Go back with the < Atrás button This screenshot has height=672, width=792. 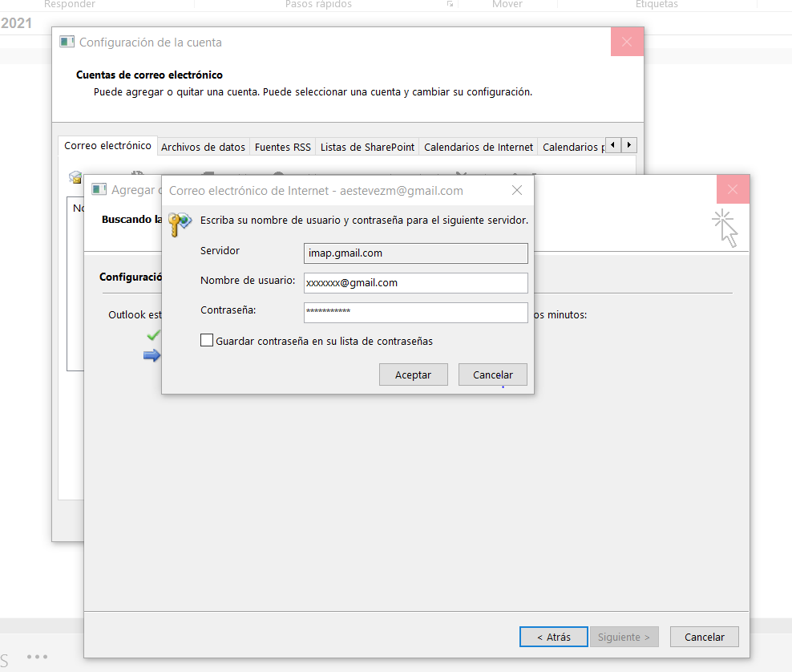(554, 637)
